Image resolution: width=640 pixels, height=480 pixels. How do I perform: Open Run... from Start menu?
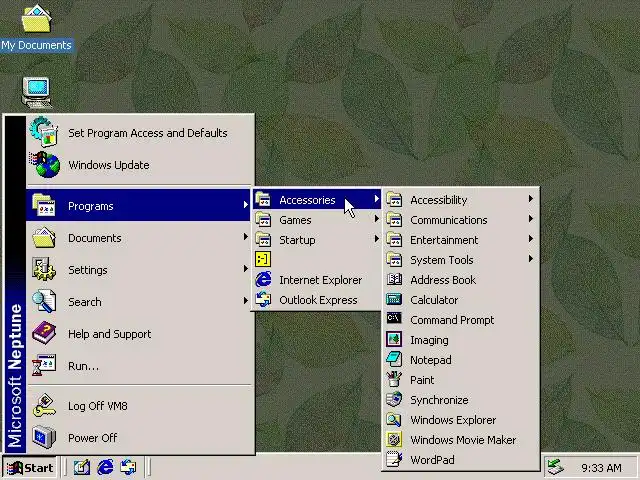tap(139, 365)
